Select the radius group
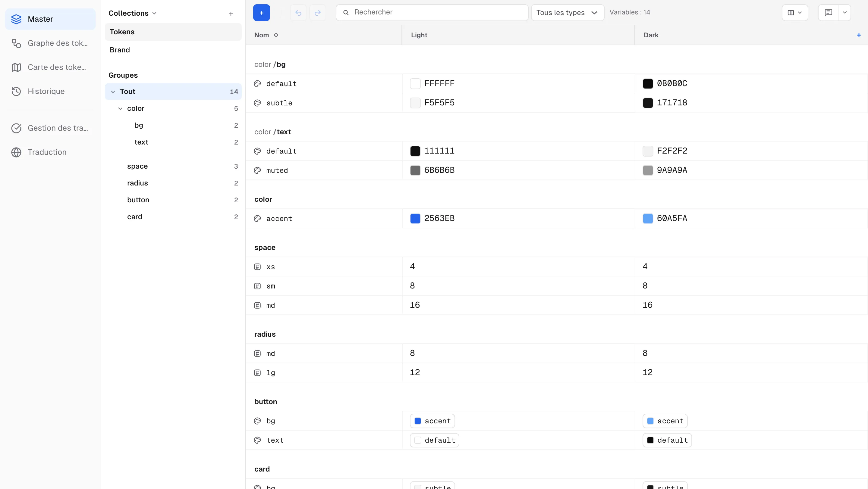 pyautogui.click(x=173, y=183)
